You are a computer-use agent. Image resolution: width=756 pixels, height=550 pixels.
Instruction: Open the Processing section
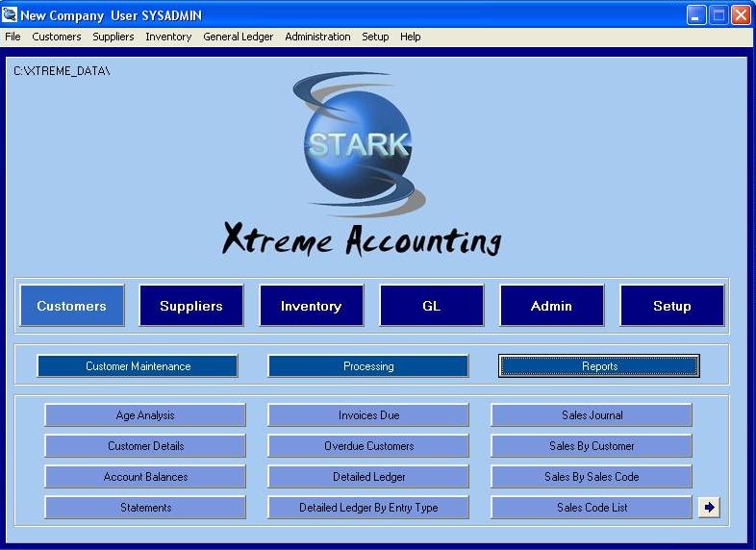368,365
